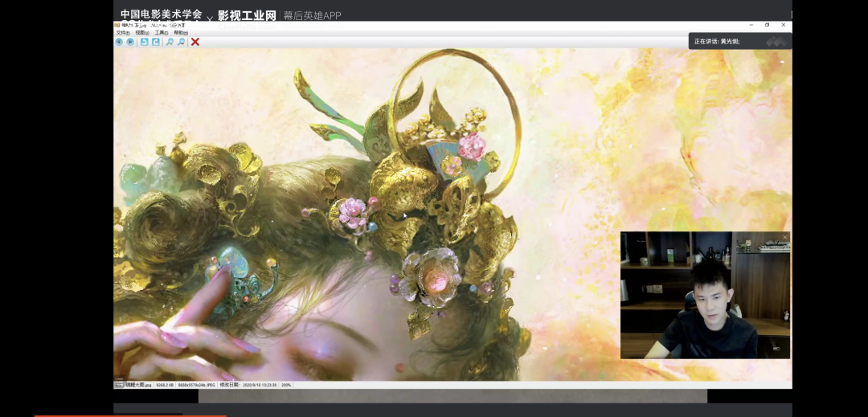Close the webcam overlay with its small X
The width and height of the screenshot is (868, 417).
coord(784,237)
